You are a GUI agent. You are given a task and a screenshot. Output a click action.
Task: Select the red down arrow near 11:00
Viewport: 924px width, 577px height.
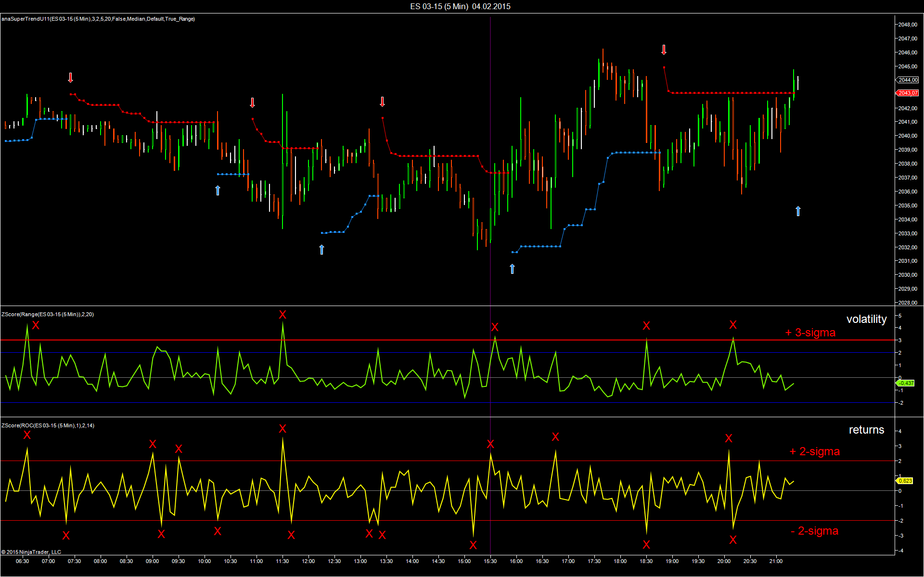[252, 103]
